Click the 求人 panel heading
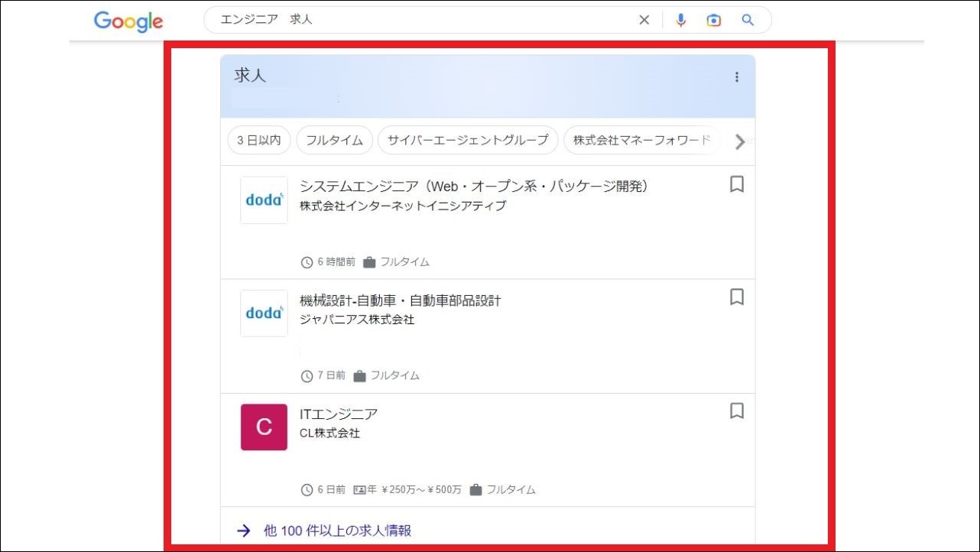This screenshot has width=980, height=552. tap(250, 76)
